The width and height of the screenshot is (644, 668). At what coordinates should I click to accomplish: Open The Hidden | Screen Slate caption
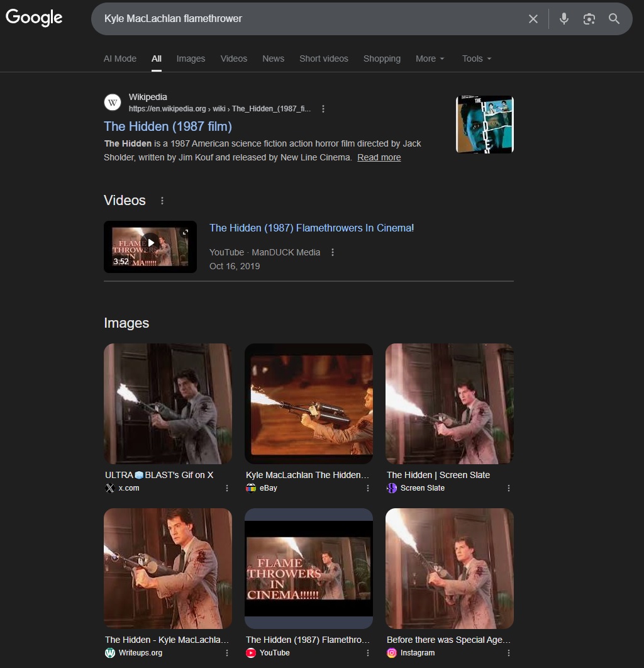pyautogui.click(x=438, y=475)
